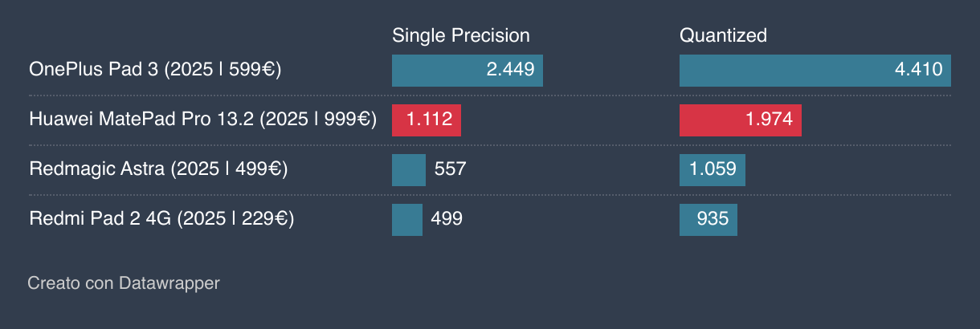Click the Redmagic Astra Single Precision bar
Screen dimensions: 980x329
pos(409,170)
